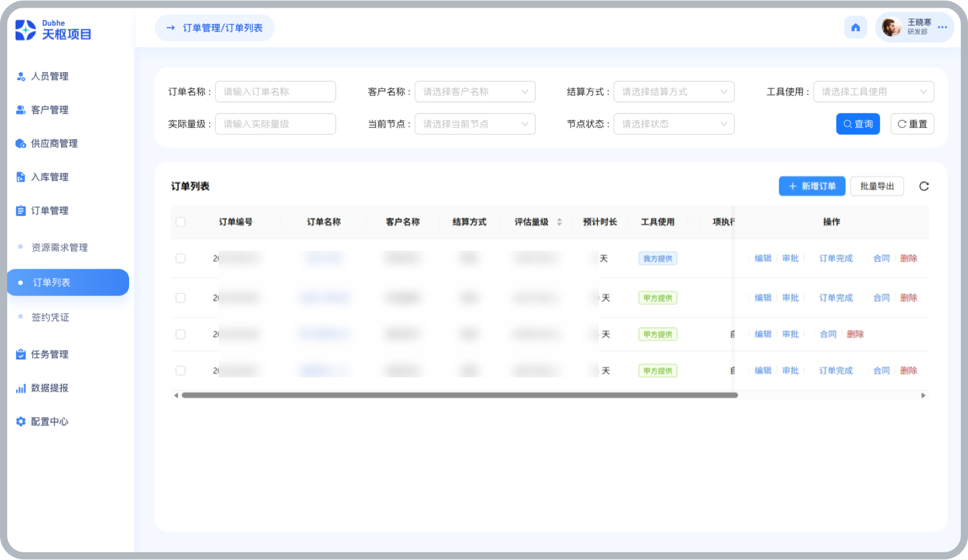The image size is (968, 560).
Task: Click the 王晓寒 user avatar
Action: coord(892,27)
